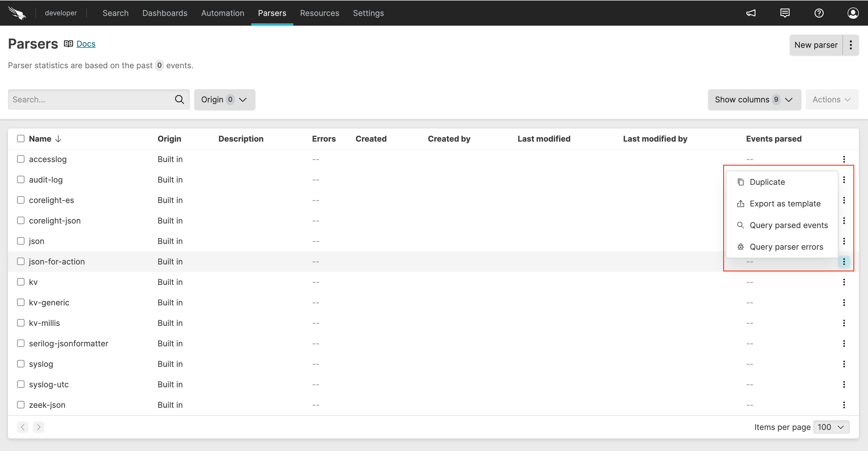Check the syslog parser row checkbox

pos(20,364)
